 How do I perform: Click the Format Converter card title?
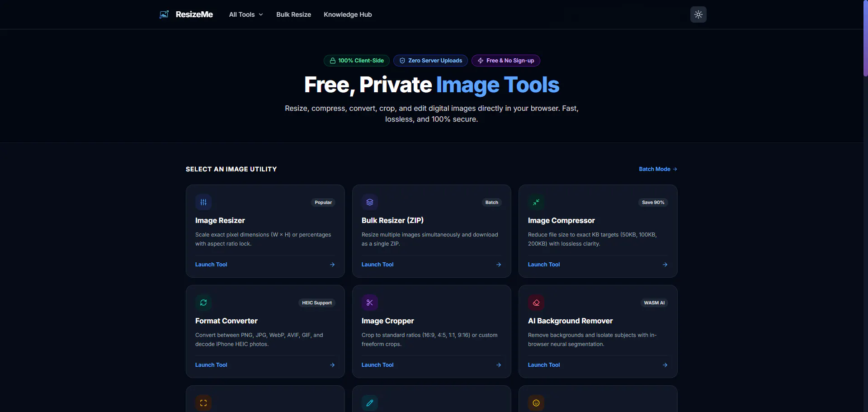pyautogui.click(x=226, y=321)
